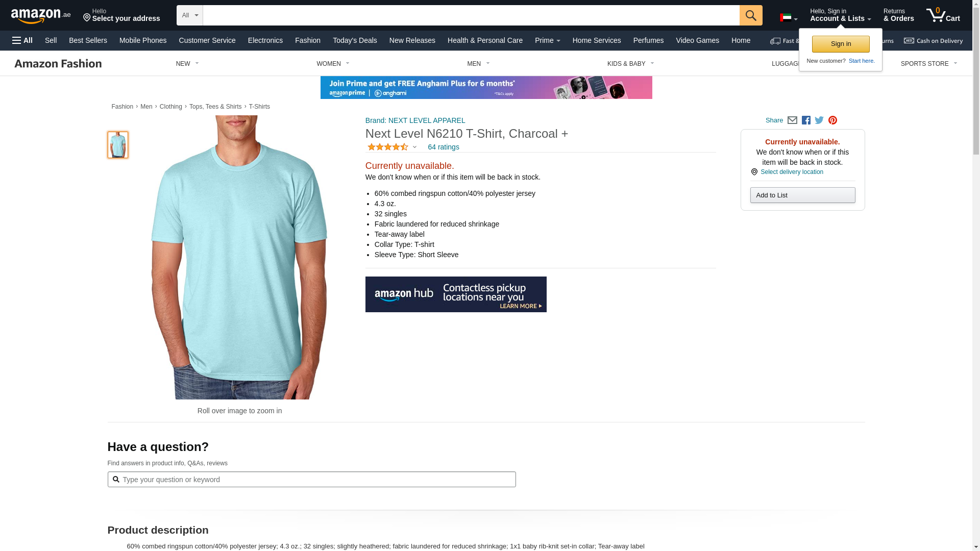Open the WOMEN fashion menu

(333, 64)
